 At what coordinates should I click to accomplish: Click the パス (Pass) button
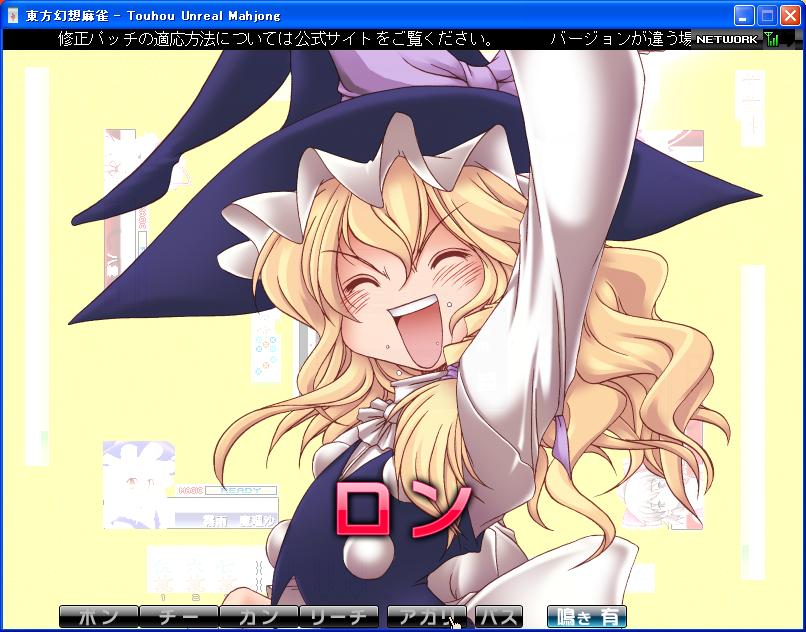[499, 617]
